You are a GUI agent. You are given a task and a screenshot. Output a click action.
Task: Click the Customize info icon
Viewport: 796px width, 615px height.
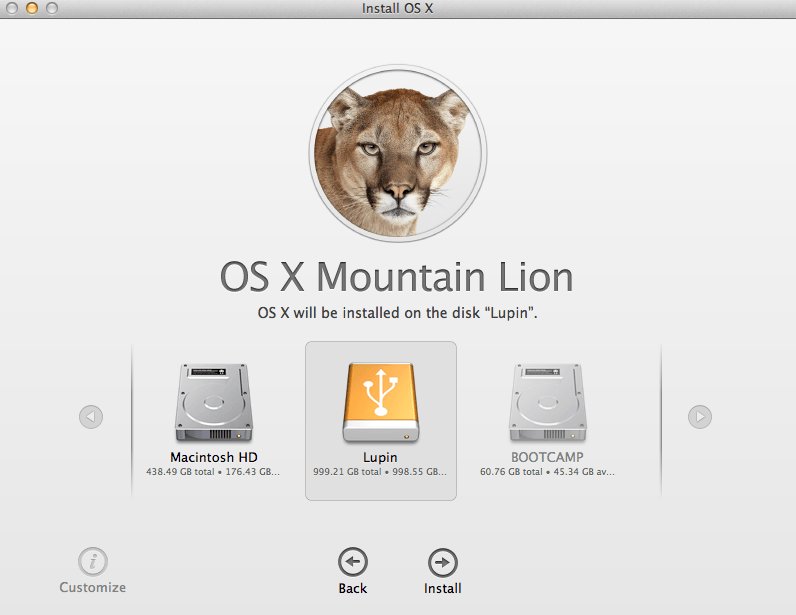[x=93, y=561]
